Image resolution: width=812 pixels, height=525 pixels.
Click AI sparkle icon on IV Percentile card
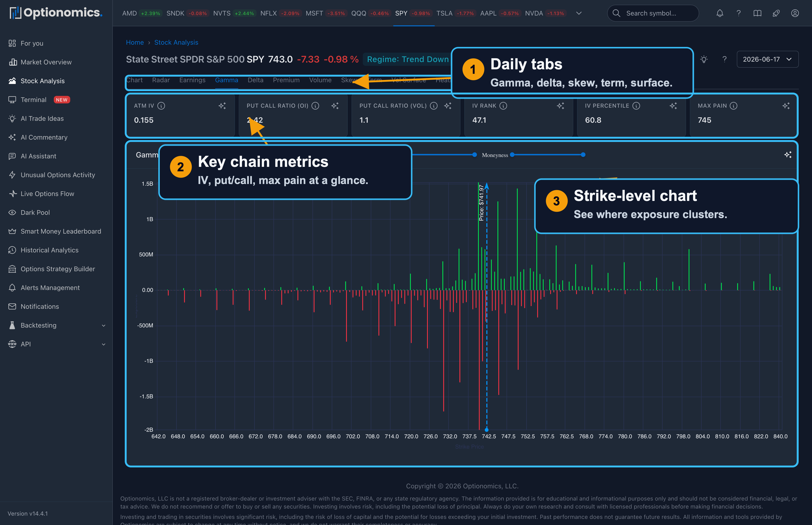(x=673, y=106)
